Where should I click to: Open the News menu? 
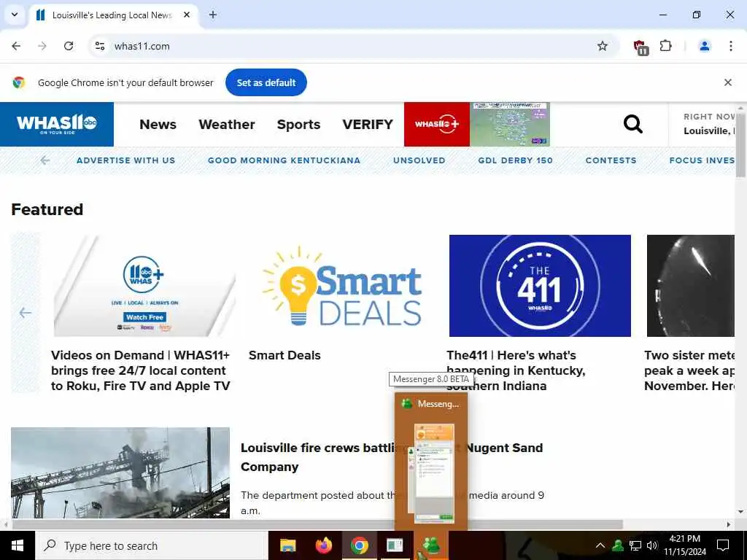pyautogui.click(x=158, y=124)
